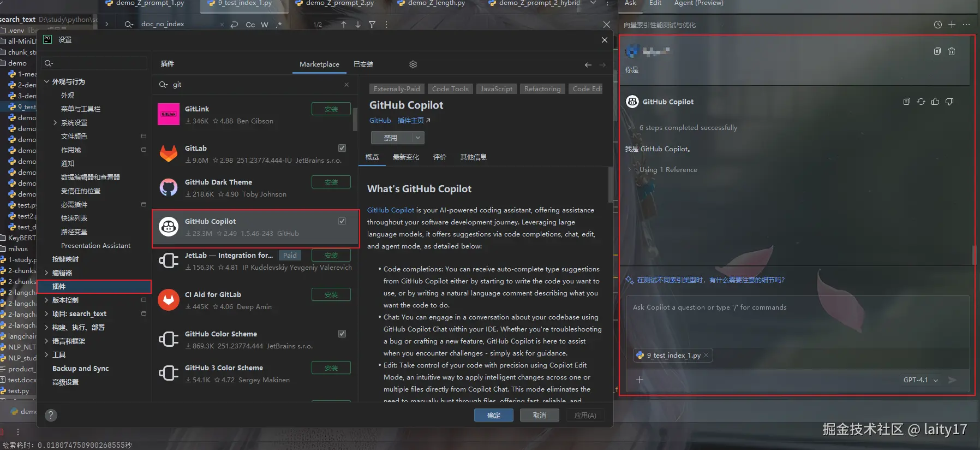Insert new line icon in find bar
This screenshot has height=450, width=980.
click(235, 25)
